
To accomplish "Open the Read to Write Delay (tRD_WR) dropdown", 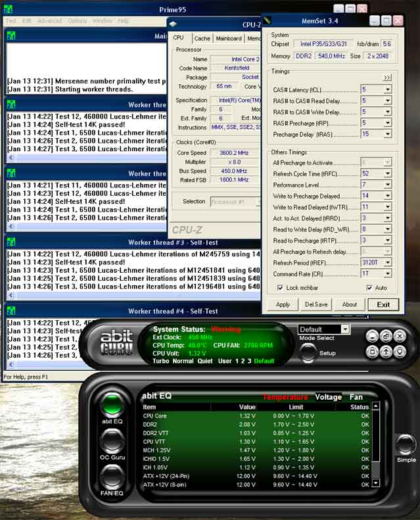I will [387, 229].
